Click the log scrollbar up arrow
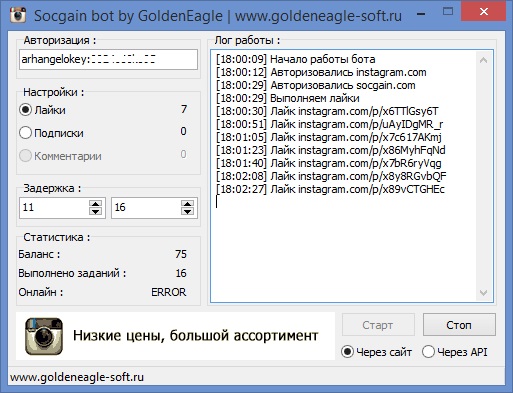This screenshot has width=513, height=393. coord(483,60)
